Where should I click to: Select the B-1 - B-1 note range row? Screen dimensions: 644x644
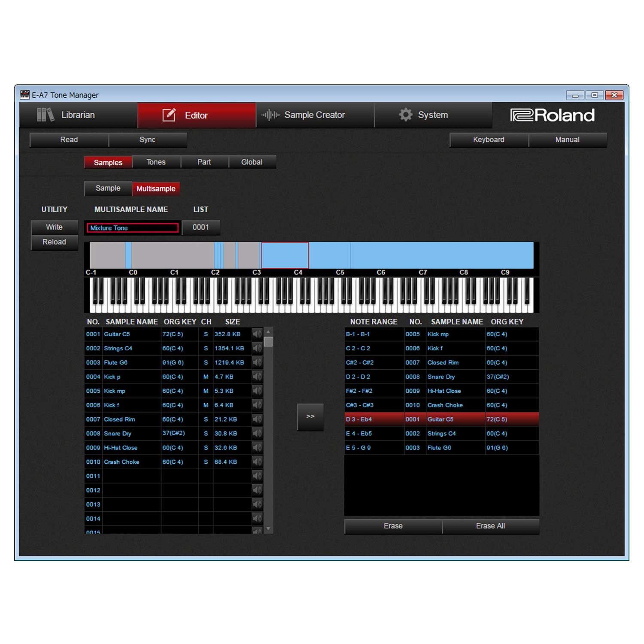[x=442, y=334]
